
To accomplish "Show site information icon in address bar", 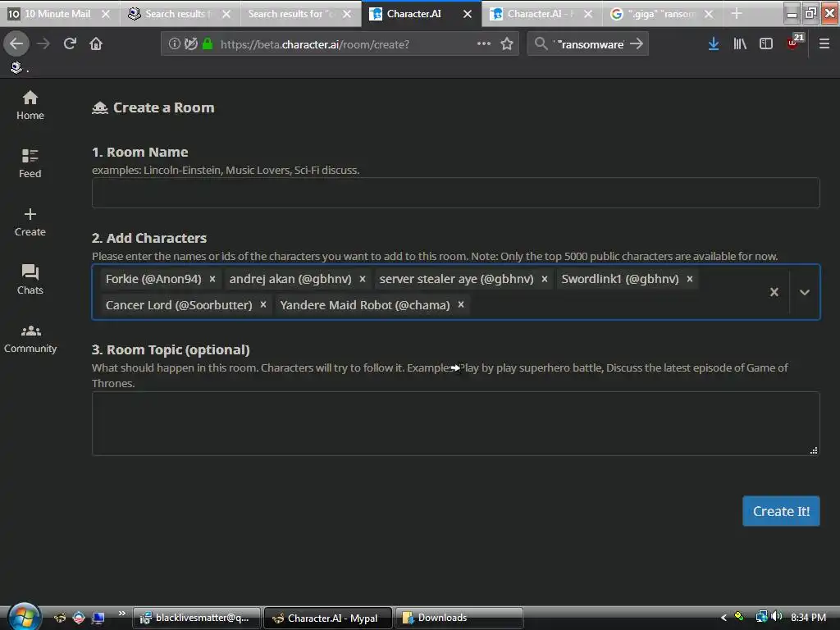I will click(x=174, y=43).
